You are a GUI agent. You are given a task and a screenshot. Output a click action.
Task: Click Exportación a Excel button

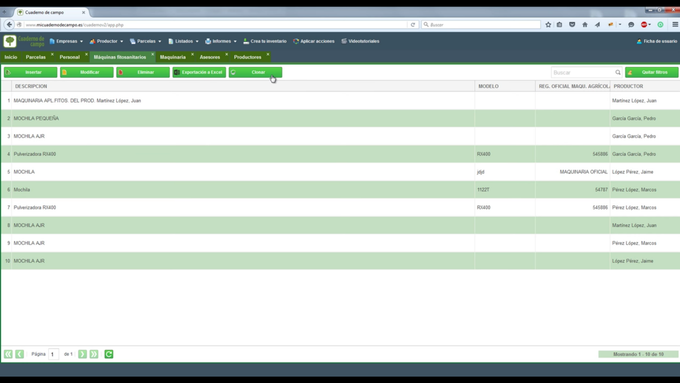point(199,72)
